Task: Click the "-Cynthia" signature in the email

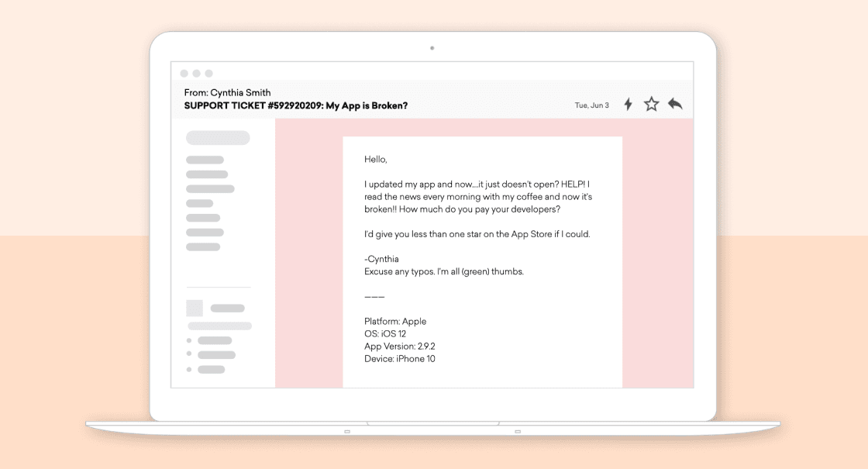Action: coord(381,259)
